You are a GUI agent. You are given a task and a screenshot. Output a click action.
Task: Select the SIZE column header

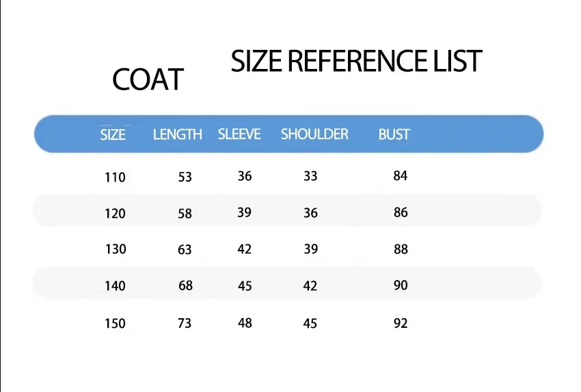113,135
